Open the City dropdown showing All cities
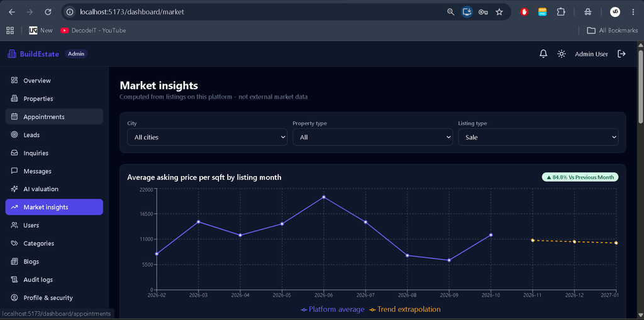The height and width of the screenshot is (320, 644). (x=207, y=137)
